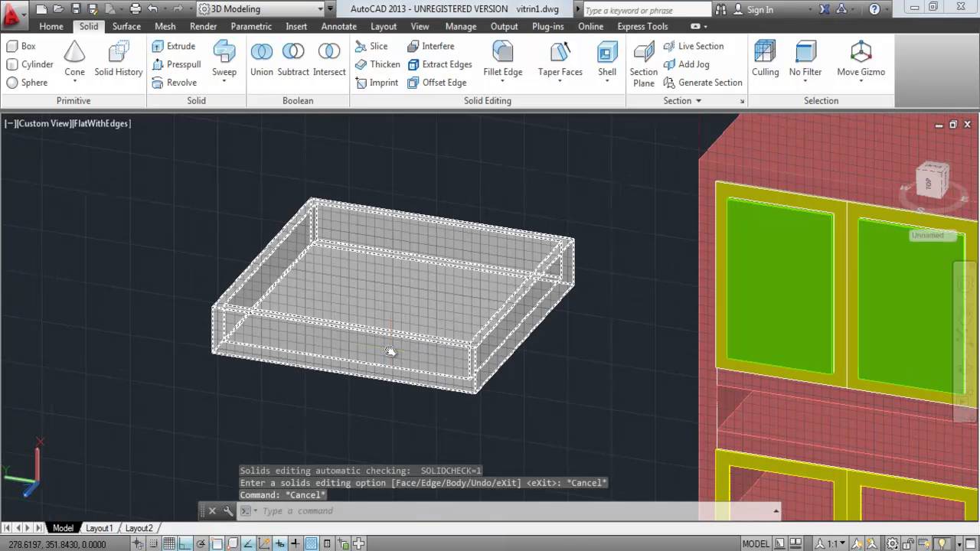
Task: Activate the Presspull tool
Action: (x=176, y=64)
